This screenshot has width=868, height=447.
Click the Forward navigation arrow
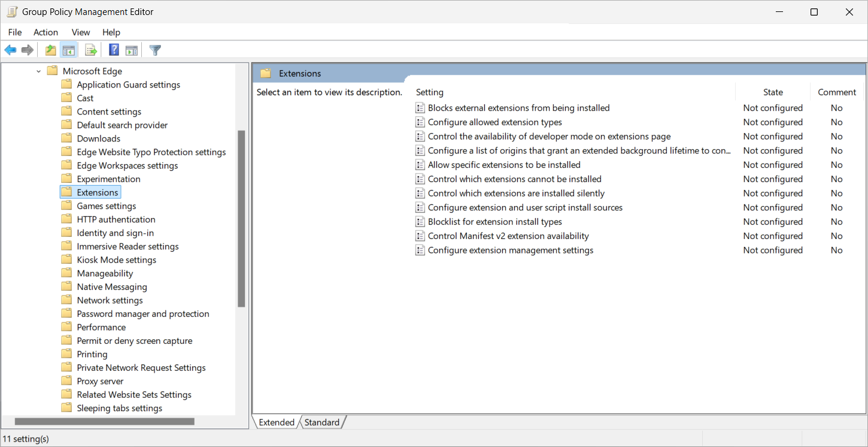27,50
